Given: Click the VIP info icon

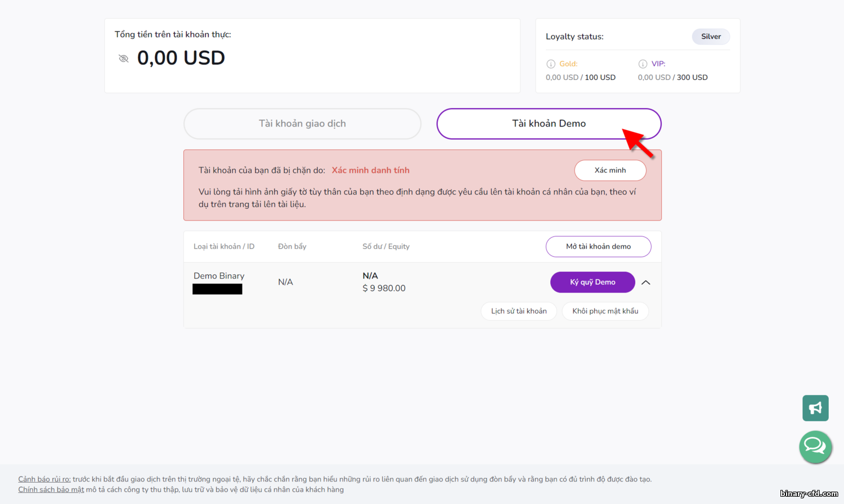Looking at the screenshot, I should pyautogui.click(x=643, y=64).
